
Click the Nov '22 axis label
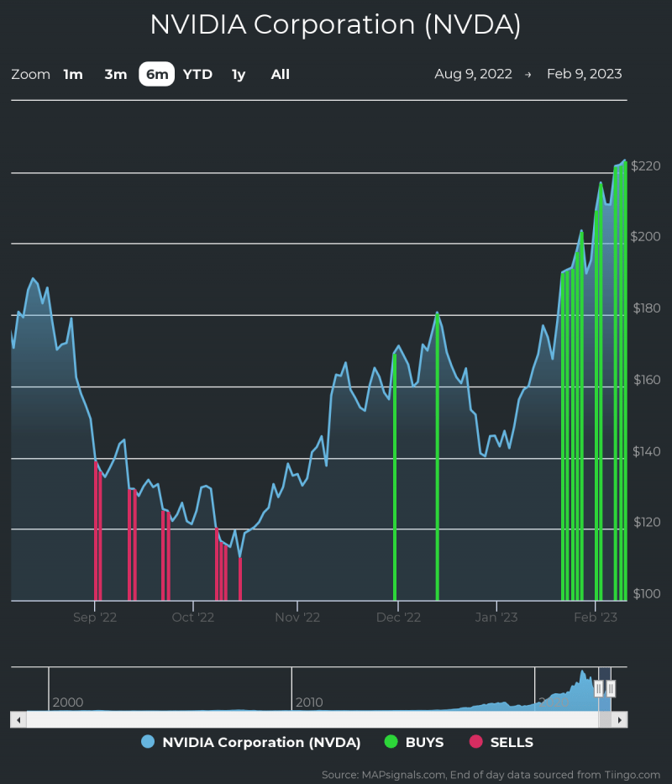tap(297, 618)
